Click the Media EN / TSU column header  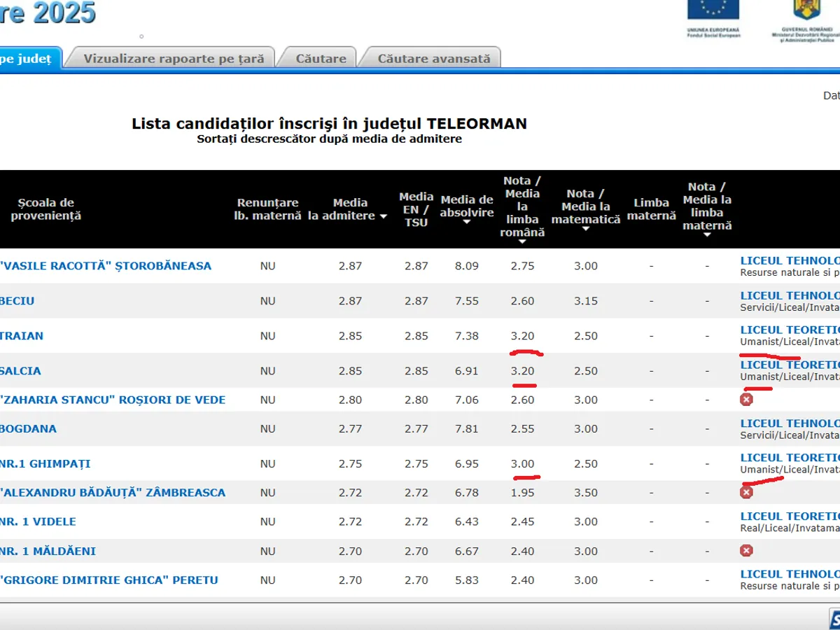click(416, 209)
